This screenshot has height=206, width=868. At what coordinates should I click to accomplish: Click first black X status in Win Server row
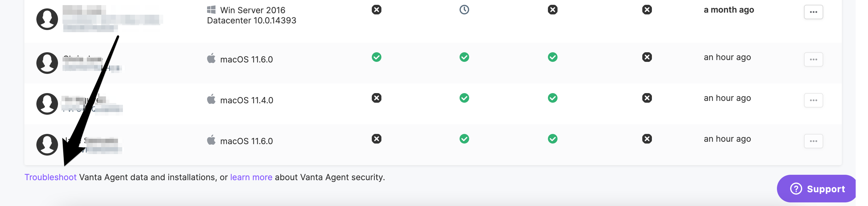[376, 10]
